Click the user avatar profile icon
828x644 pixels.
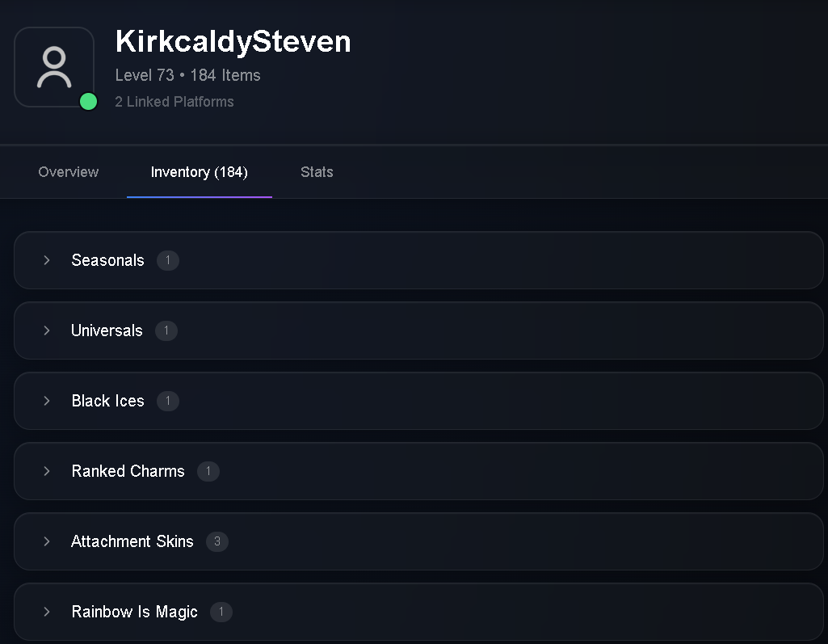(54, 67)
